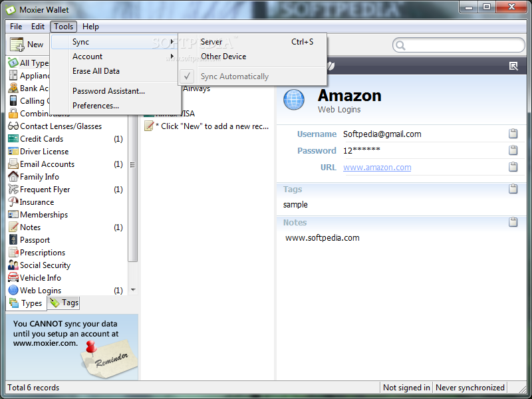Copy the Tags with the clipboard icon
Viewport: 532px width, 399px height.
point(513,189)
